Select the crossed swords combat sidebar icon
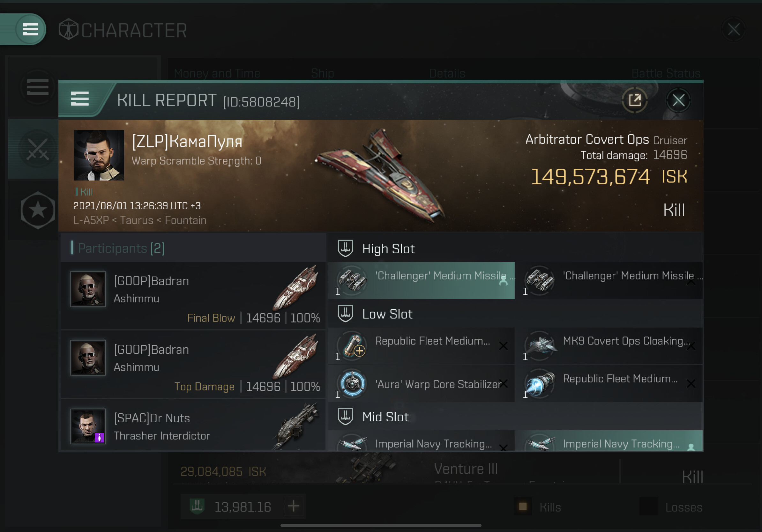 point(38,149)
